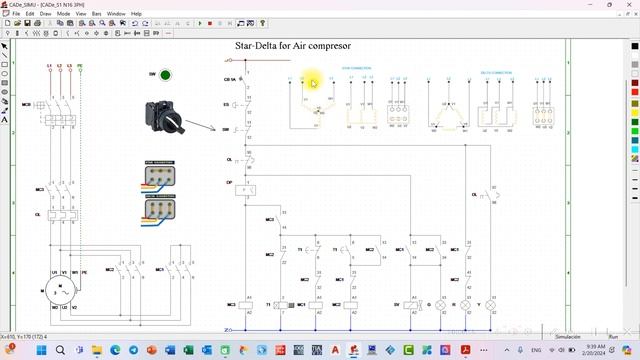Viewport: 640px width, 360px height.
Task: Click the three-phase motor M symbol
Action: coord(60,290)
